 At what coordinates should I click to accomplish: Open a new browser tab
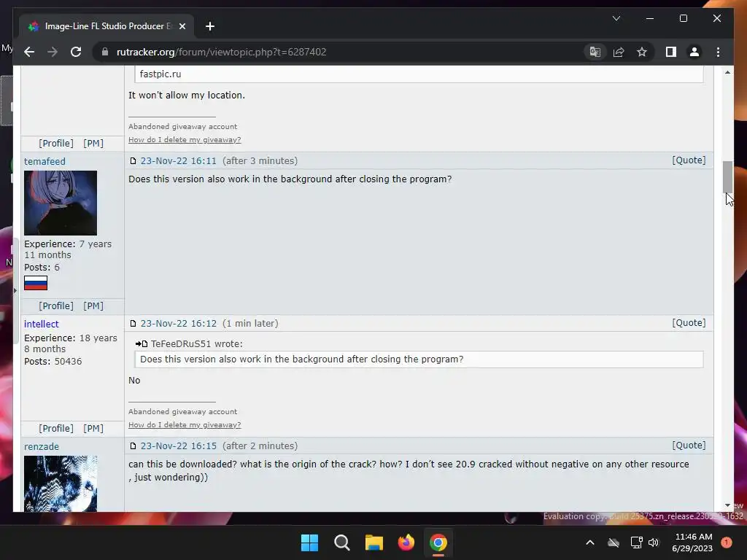209,26
